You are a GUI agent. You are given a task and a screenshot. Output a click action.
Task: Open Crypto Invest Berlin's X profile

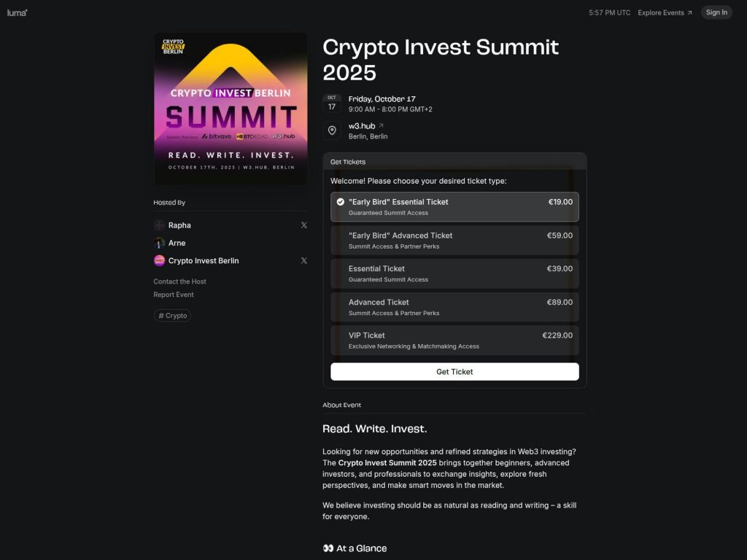point(304,260)
